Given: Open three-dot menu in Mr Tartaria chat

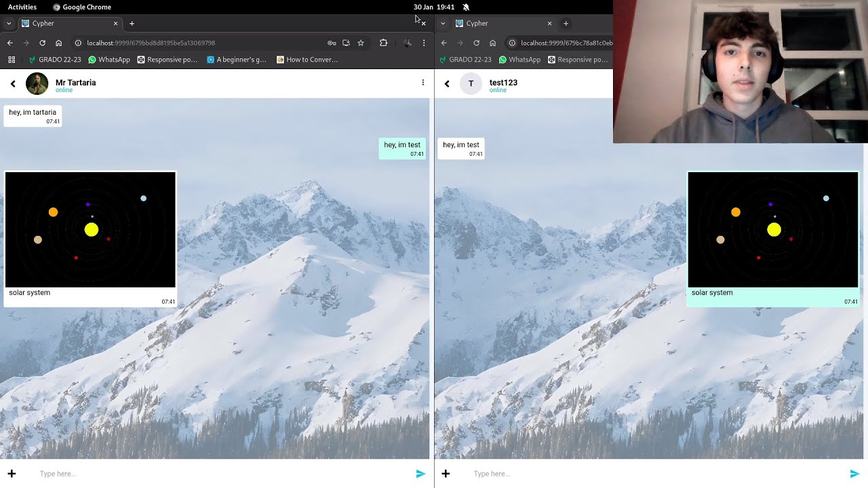Looking at the screenshot, I should pyautogui.click(x=423, y=83).
